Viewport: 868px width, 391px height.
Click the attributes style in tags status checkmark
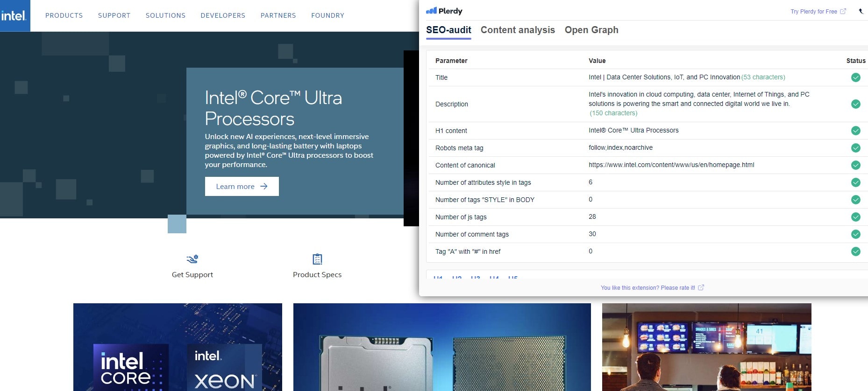tap(855, 182)
